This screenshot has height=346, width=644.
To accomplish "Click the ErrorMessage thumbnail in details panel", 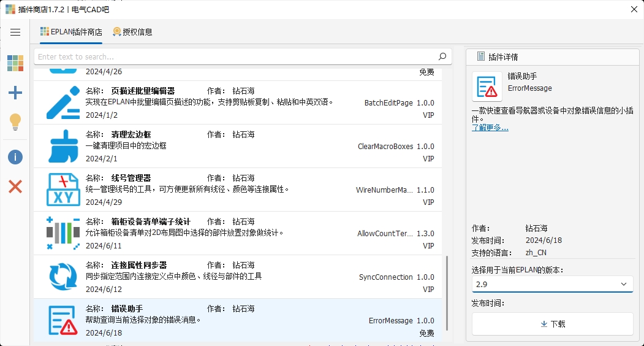I will tap(487, 87).
